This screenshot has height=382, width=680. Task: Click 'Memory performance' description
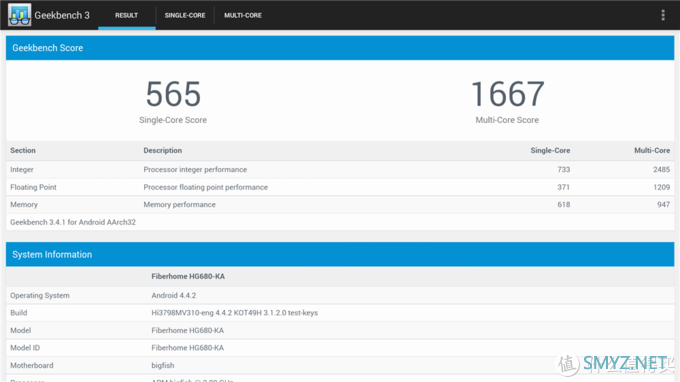coord(180,205)
